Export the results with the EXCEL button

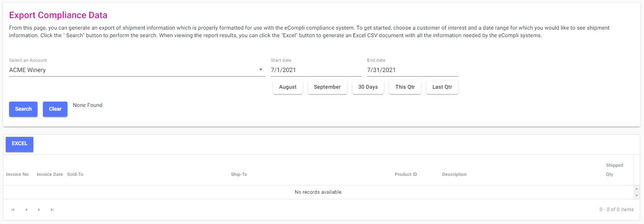(x=19, y=144)
